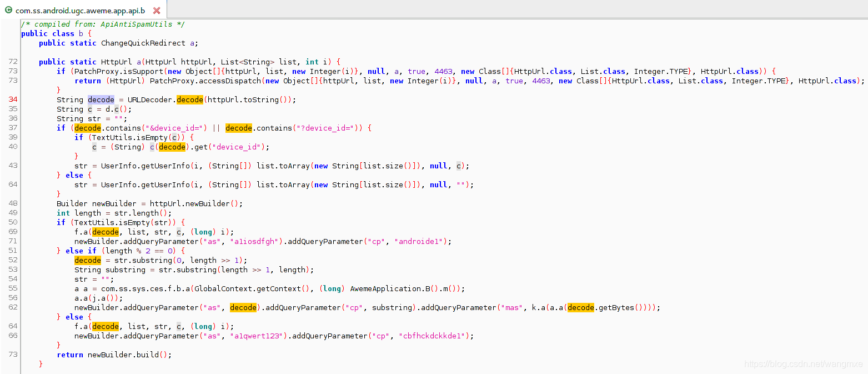Image resolution: width=868 pixels, height=374 pixels.
Task: Click the "cbfhckdckkde1" string literal
Action: click(434, 336)
